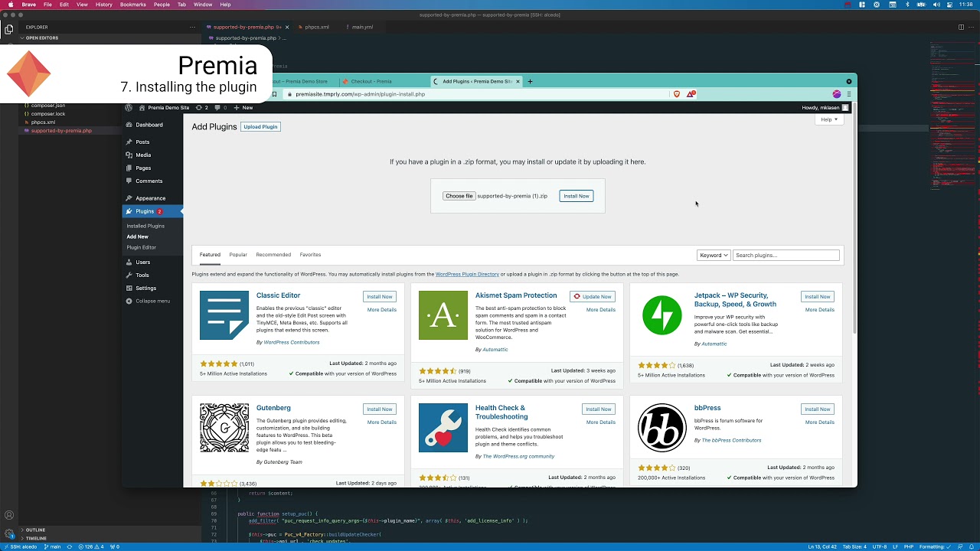The height and width of the screenshot is (551, 980).
Task: Click the Search plugins input field
Action: click(786, 255)
